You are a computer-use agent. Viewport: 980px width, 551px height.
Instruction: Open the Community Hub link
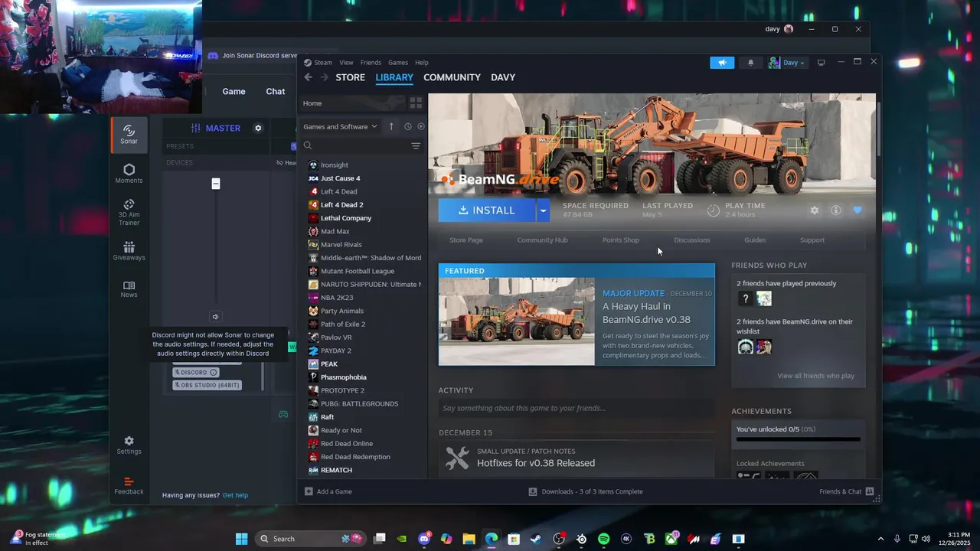tap(542, 240)
